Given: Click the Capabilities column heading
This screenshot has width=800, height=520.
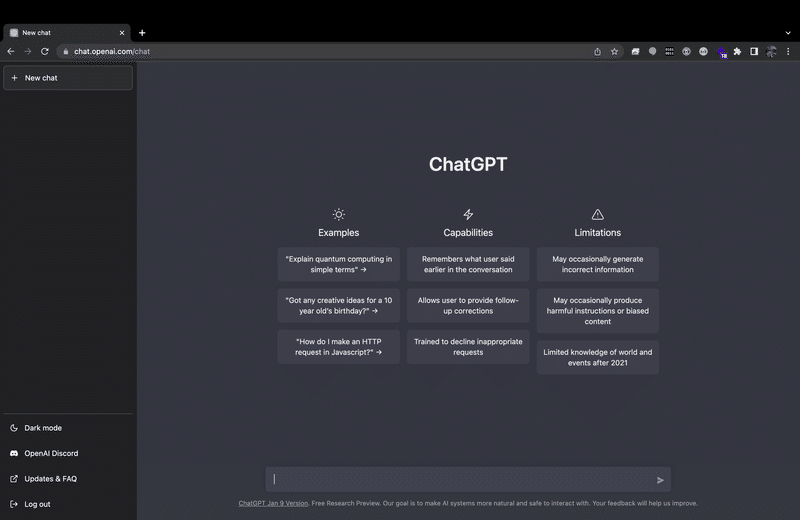Looking at the screenshot, I should tap(468, 233).
